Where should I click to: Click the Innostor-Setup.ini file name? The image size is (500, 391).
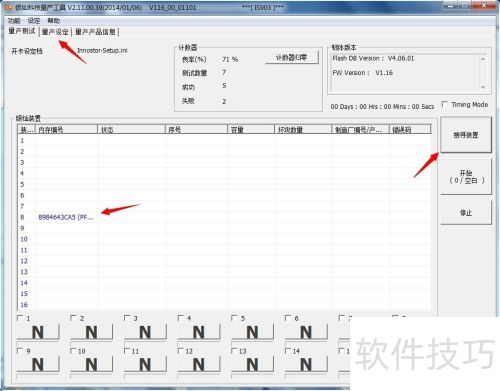coord(102,51)
